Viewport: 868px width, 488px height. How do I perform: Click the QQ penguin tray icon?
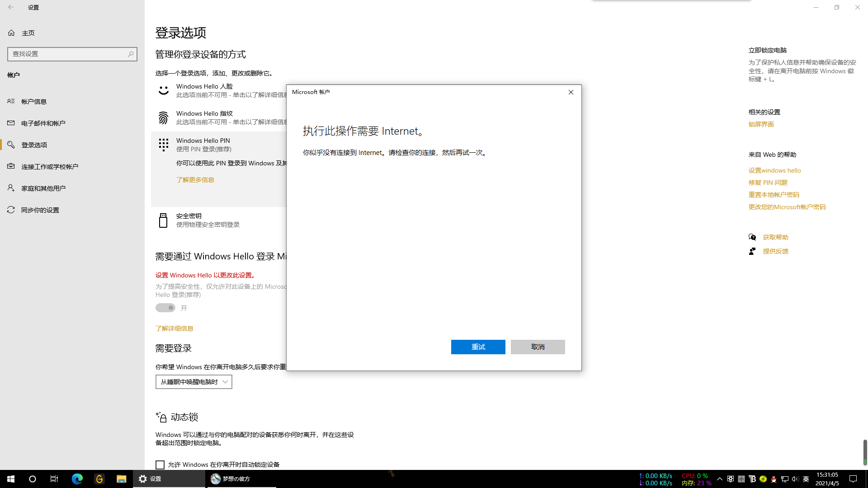click(x=774, y=479)
